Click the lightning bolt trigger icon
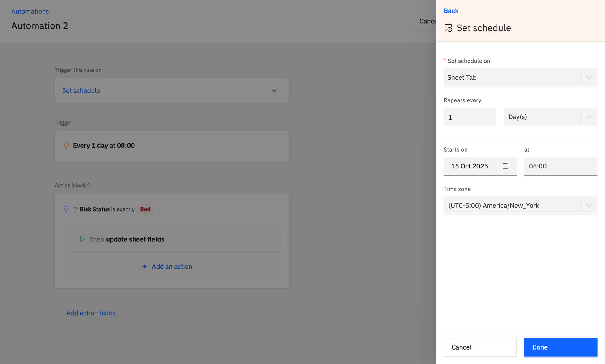The image size is (605, 364). click(x=66, y=146)
